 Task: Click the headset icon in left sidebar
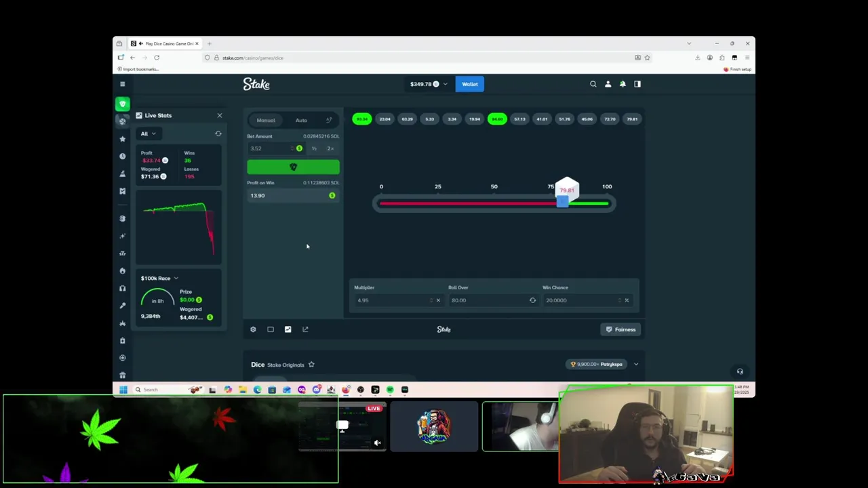tap(122, 288)
